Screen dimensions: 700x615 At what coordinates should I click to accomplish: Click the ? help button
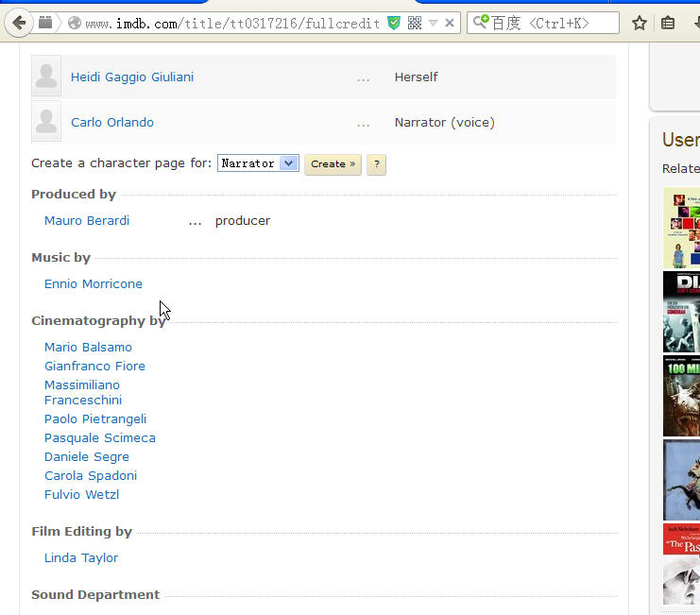(376, 164)
